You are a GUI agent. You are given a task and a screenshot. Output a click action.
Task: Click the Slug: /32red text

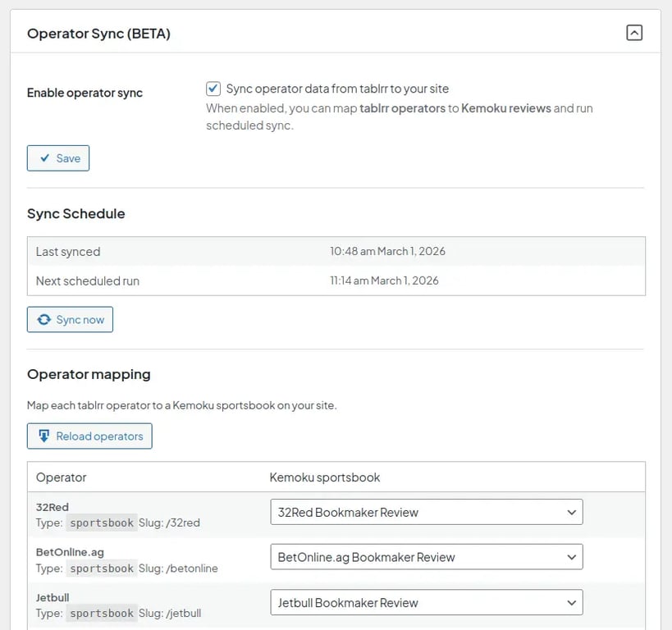(169, 523)
